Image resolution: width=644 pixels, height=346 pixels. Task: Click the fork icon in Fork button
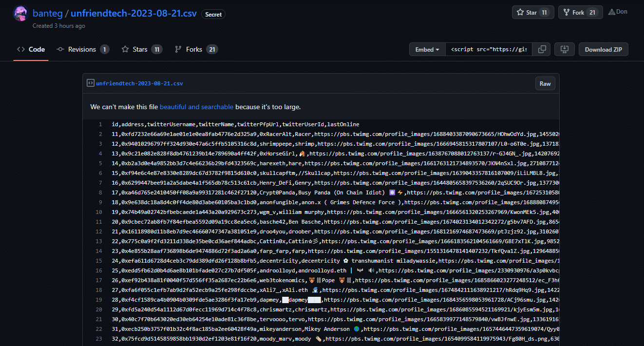click(x=567, y=12)
